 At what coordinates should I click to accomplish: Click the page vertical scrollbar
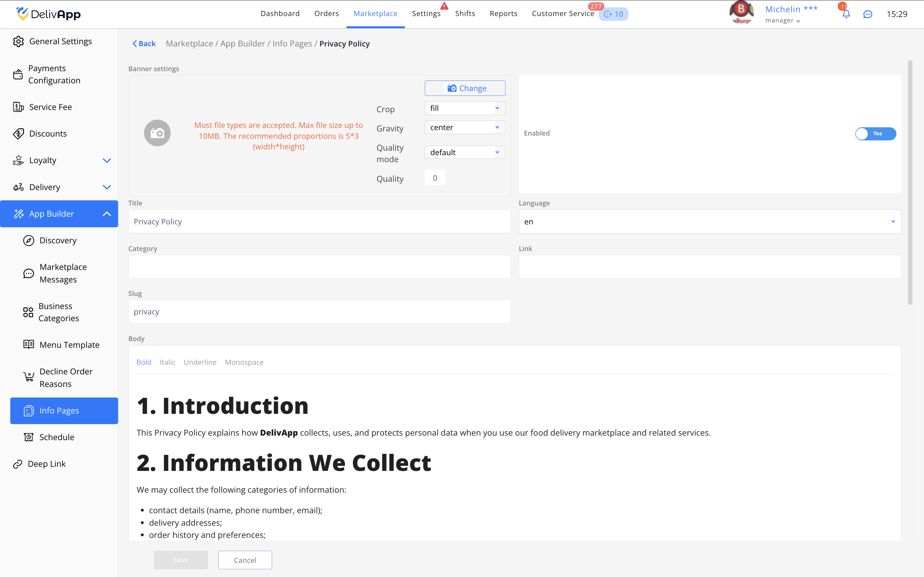click(910, 182)
